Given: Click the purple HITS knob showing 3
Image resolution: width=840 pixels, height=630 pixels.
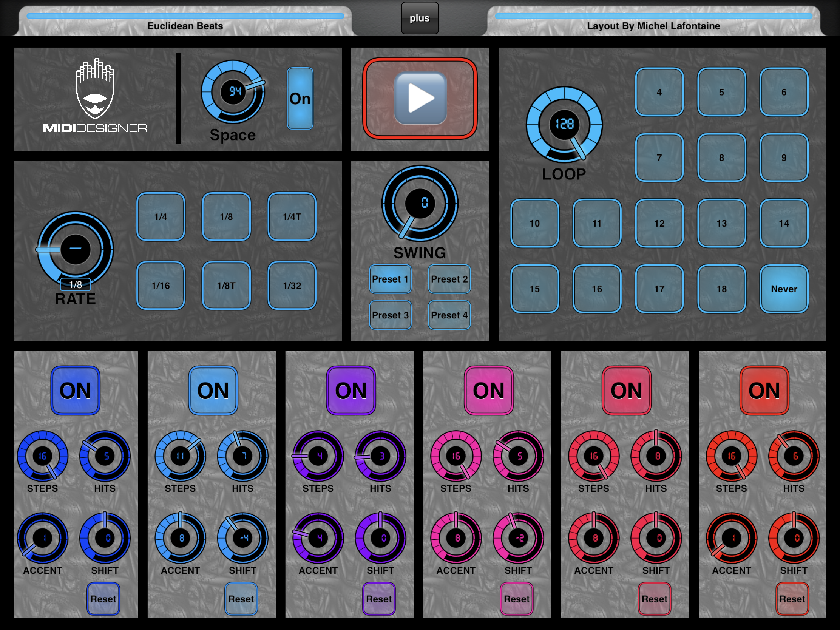Looking at the screenshot, I should click(x=380, y=456).
